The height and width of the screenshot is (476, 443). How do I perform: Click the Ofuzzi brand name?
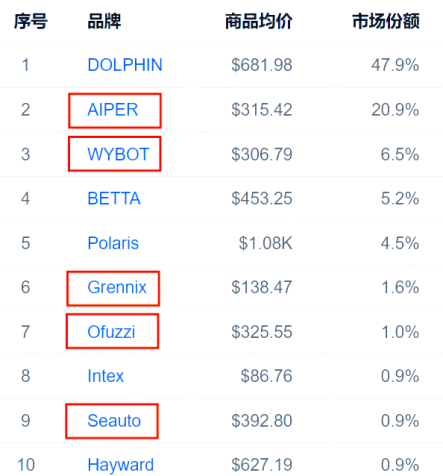111,332
